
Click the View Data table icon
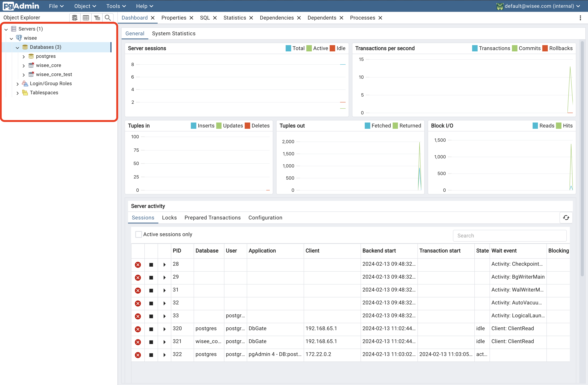point(86,18)
